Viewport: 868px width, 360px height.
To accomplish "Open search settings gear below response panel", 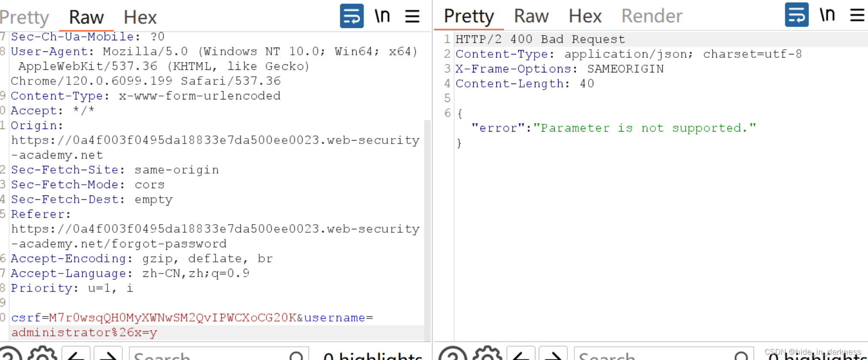I will 487,354.
